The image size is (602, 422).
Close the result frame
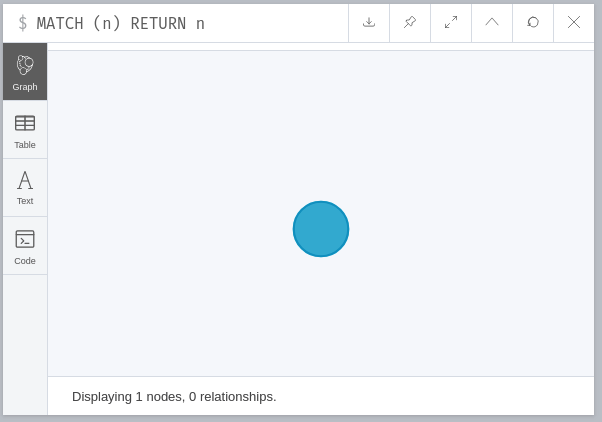574,23
